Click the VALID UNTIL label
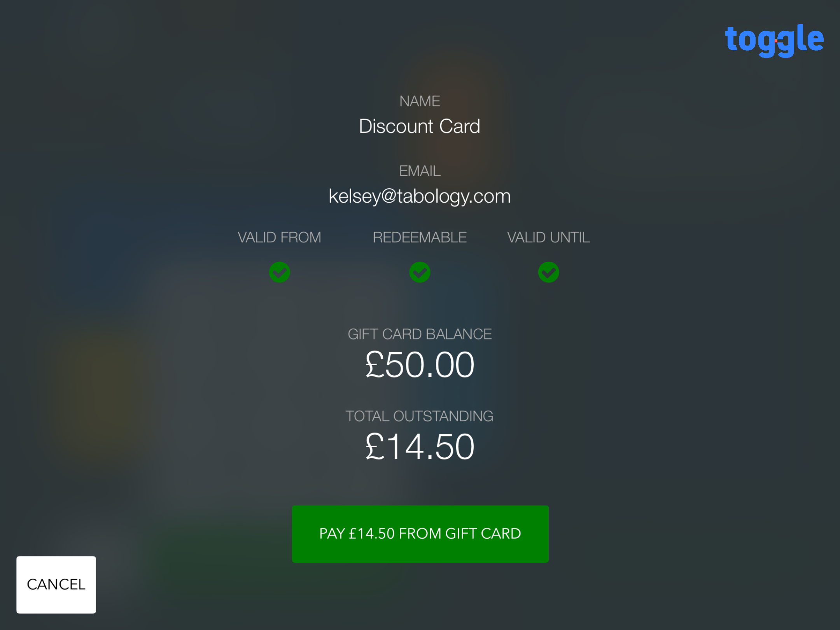 pos(548,238)
